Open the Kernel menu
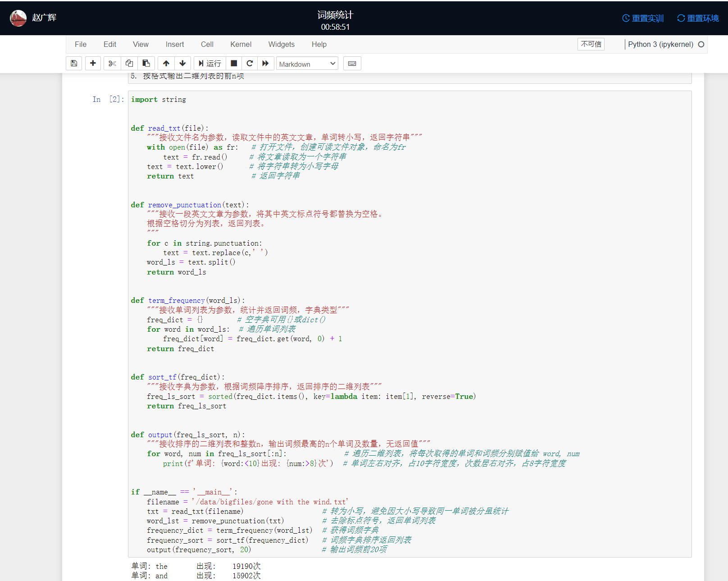The width and height of the screenshot is (728, 581). [x=241, y=44]
